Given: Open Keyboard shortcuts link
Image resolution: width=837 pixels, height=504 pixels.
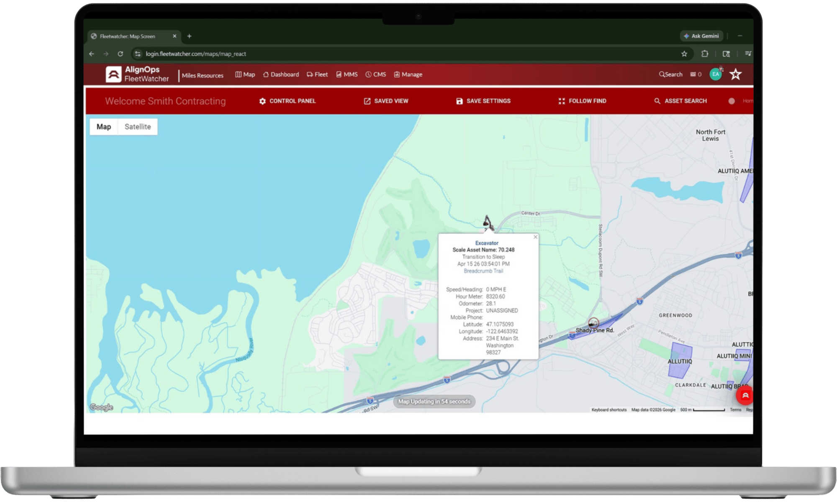Looking at the screenshot, I should (x=609, y=410).
